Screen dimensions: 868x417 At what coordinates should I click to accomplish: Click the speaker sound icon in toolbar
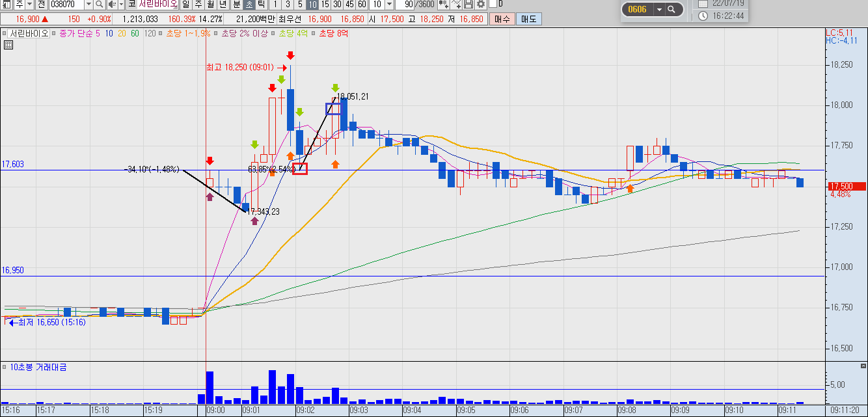click(113, 5)
